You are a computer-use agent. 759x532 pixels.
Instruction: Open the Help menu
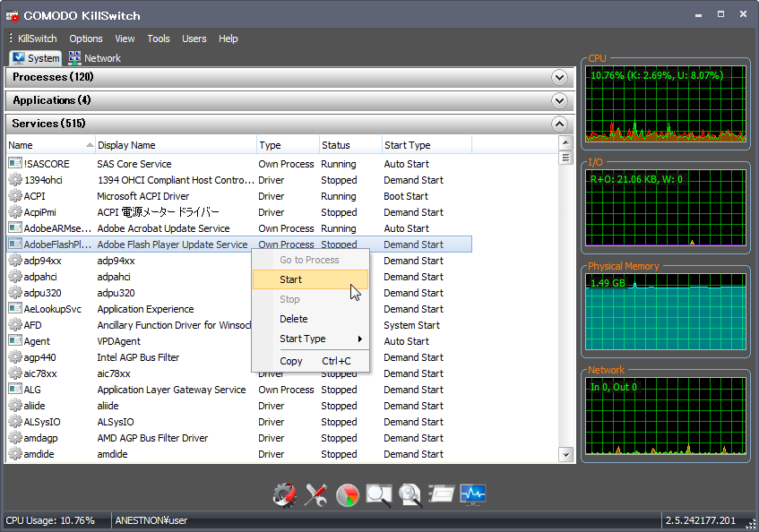[x=228, y=39]
